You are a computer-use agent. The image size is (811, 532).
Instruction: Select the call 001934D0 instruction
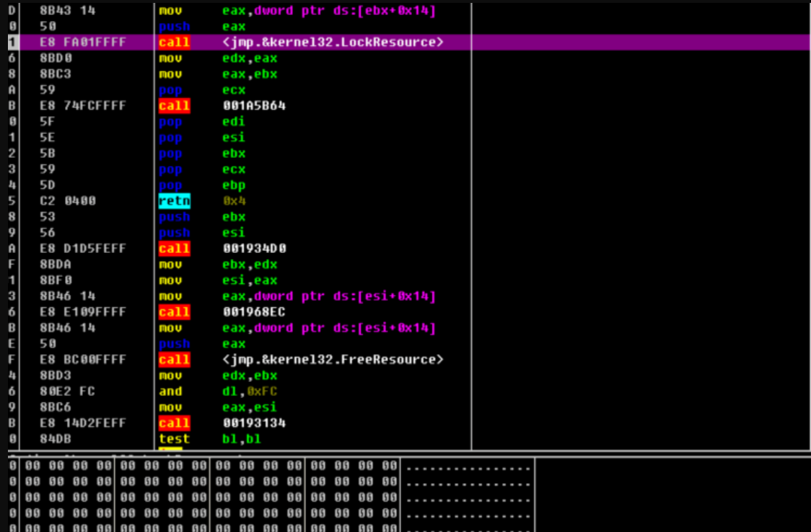[222, 249]
